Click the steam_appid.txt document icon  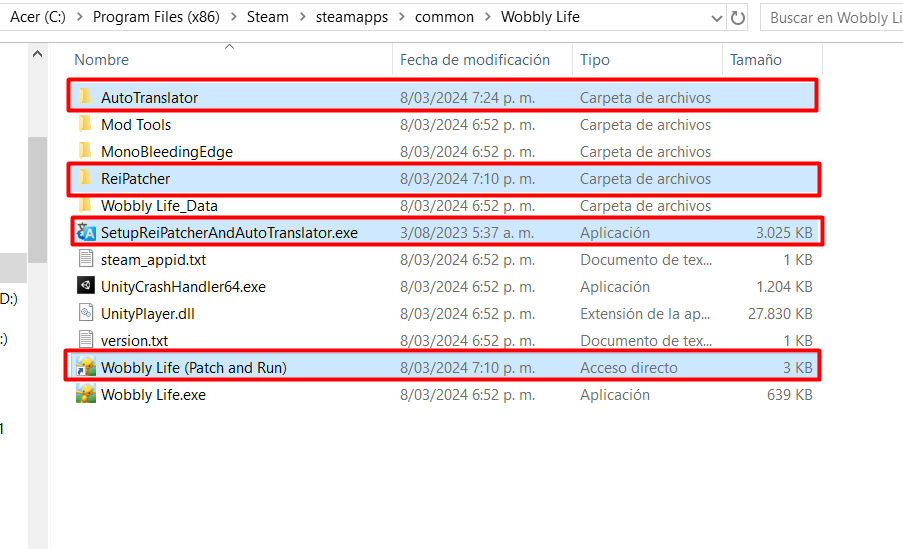pos(86,259)
